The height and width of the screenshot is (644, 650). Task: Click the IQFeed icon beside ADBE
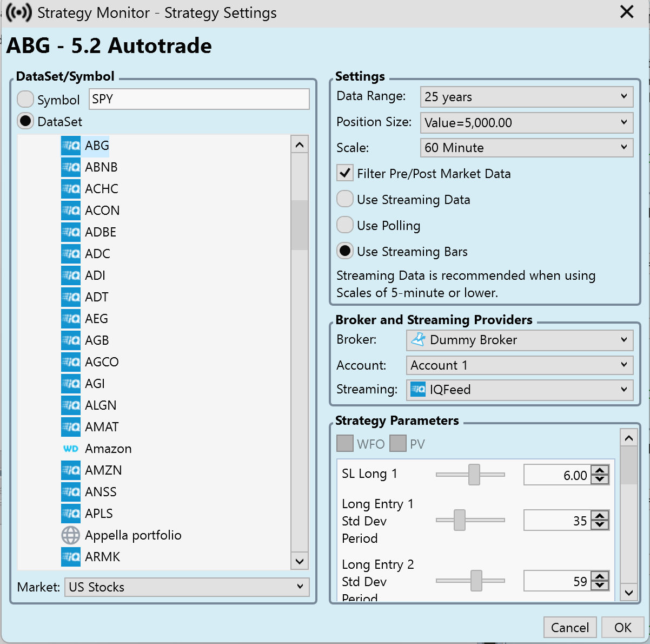(71, 232)
